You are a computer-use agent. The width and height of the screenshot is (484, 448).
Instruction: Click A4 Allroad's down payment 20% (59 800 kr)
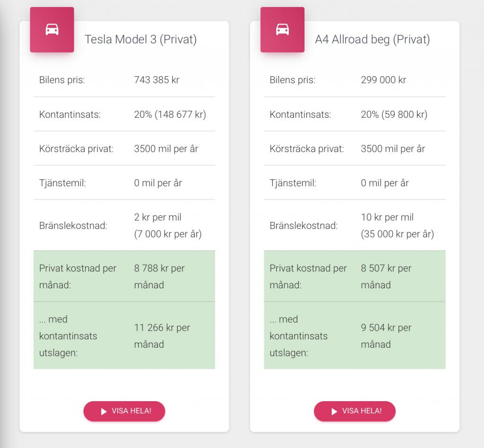[394, 114]
